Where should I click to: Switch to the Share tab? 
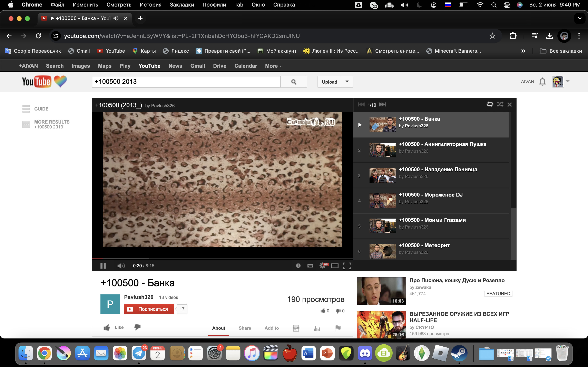point(245,328)
